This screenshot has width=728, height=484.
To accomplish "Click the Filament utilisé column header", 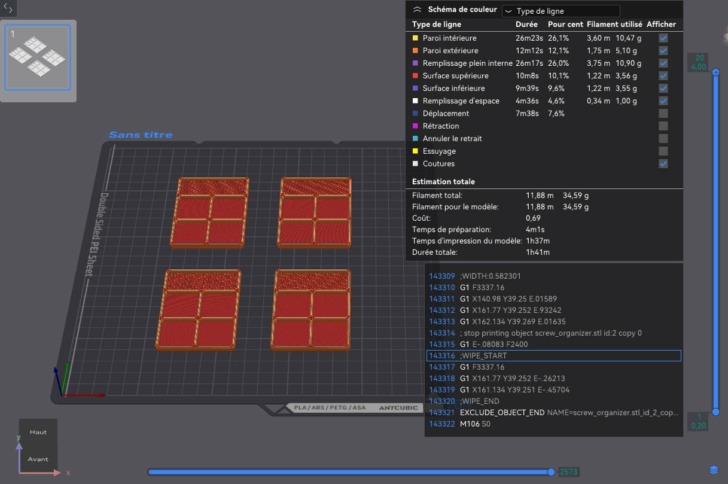I will [x=614, y=24].
